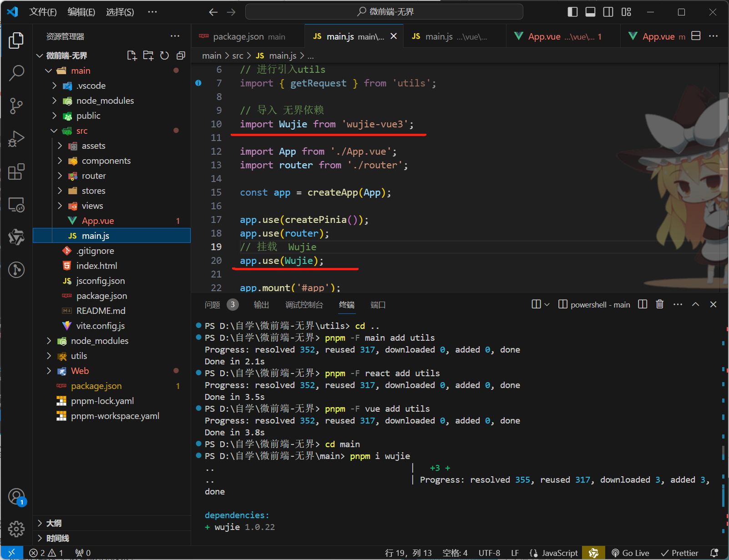Click Prettier in status bar
The image size is (729, 560).
coord(679,553)
